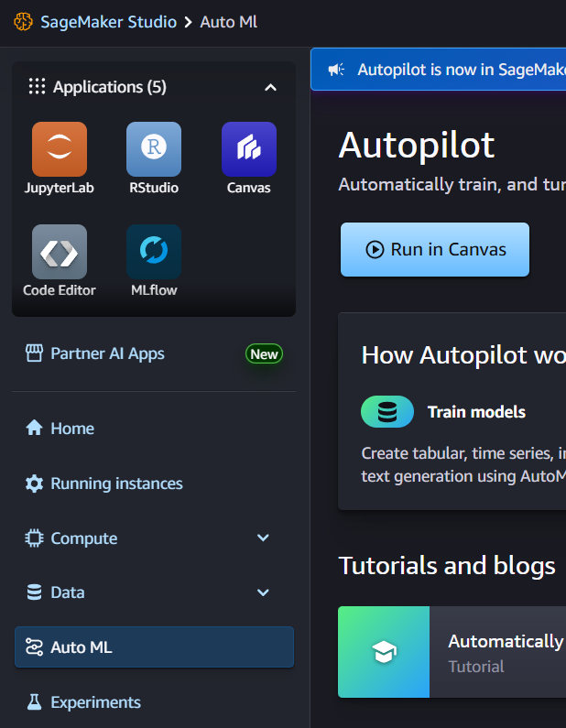This screenshot has width=566, height=728.
Task: Open the Canvas application
Action: 249,149
